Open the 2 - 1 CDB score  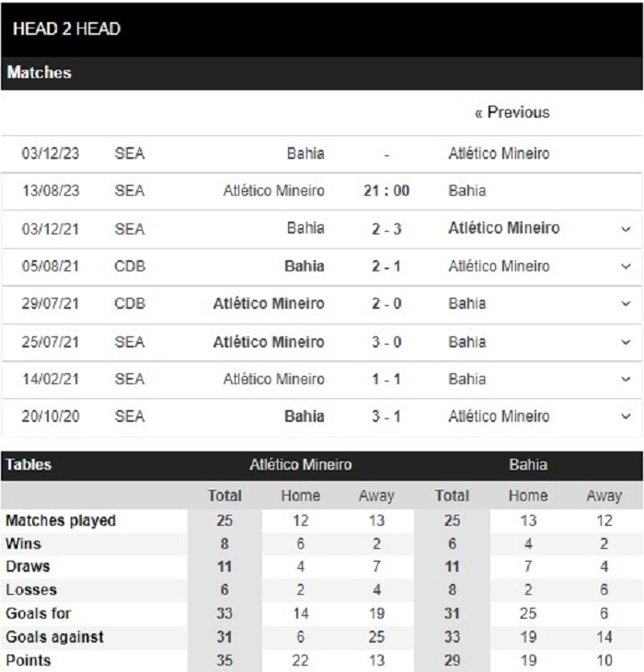386,267
